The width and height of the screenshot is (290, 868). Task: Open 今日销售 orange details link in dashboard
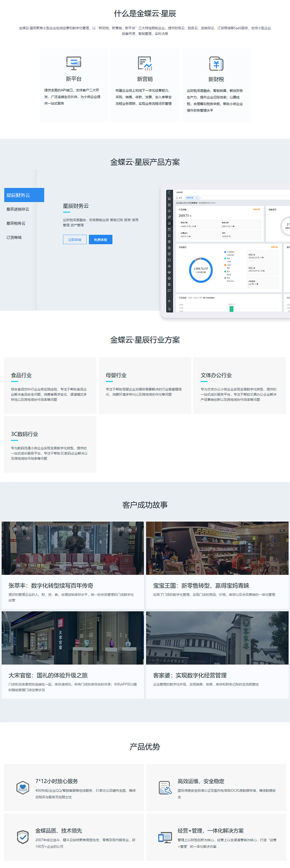pyautogui.click(x=256, y=209)
